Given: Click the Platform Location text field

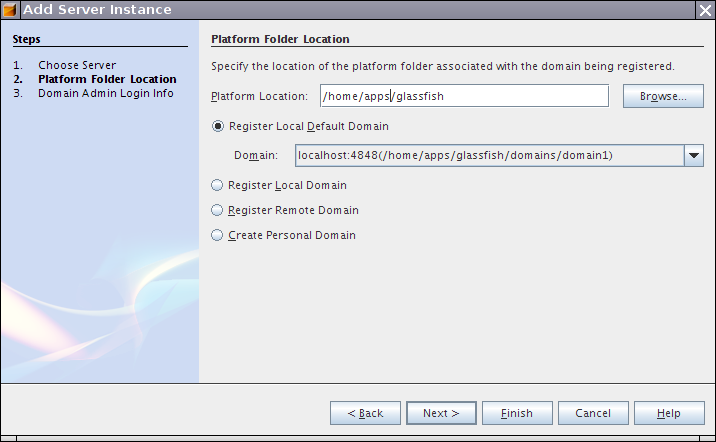Looking at the screenshot, I should pos(464,96).
